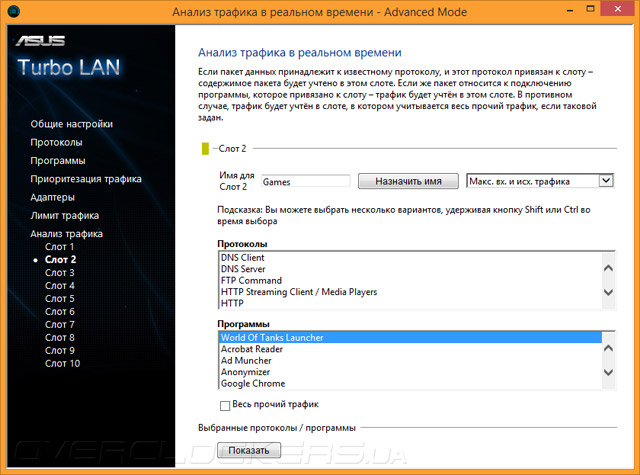The width and height of the screenshot is (640, 475).
Task: Select World Of Tanks Launcher program
Action: 410,337
